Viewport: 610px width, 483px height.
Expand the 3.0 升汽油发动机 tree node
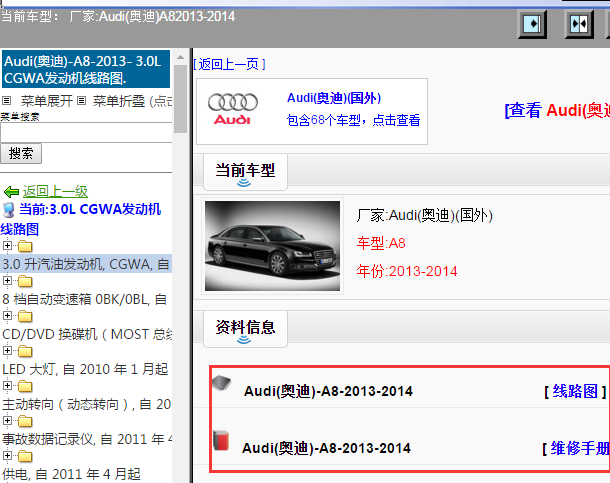click(7, 245)
